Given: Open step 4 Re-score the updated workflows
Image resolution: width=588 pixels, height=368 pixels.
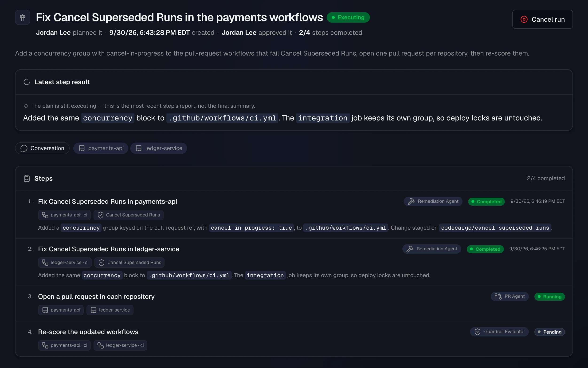Looking at the screenshot, I should click(88, 332).
